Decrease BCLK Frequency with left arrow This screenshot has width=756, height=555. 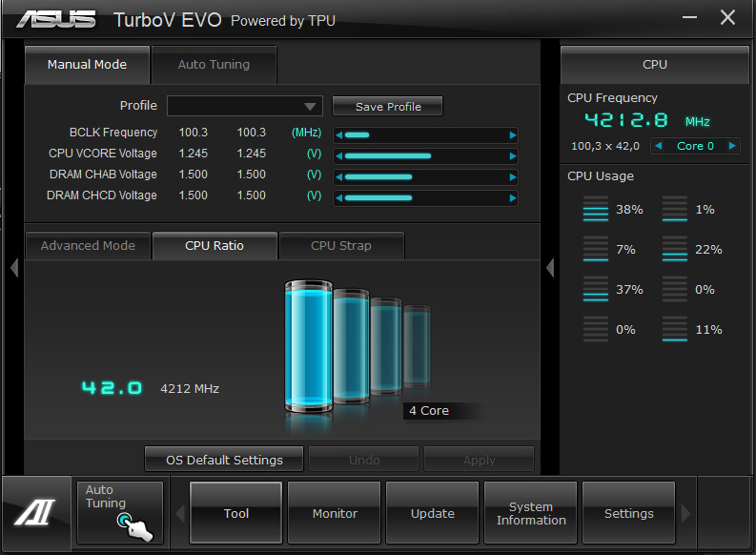pos(339,135)
